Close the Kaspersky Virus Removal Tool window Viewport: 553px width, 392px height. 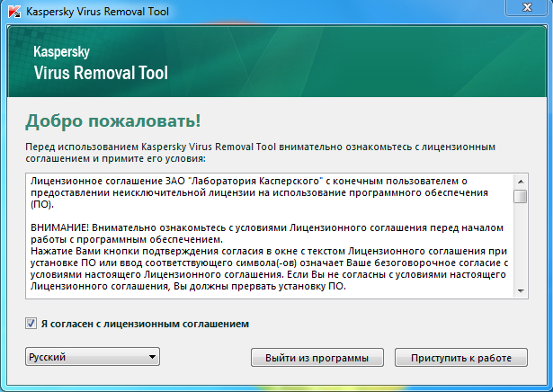point(527,7)
